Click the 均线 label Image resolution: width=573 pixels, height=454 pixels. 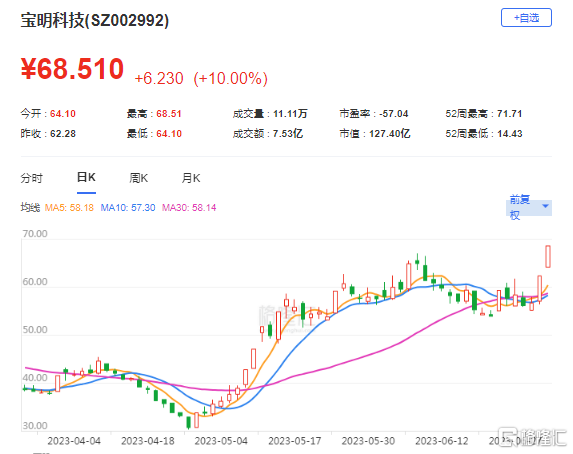(30, 208)
